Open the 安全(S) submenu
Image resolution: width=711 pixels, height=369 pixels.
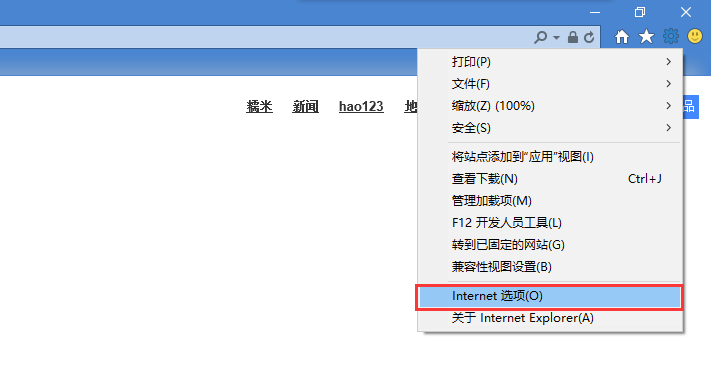tap(550, 128)
